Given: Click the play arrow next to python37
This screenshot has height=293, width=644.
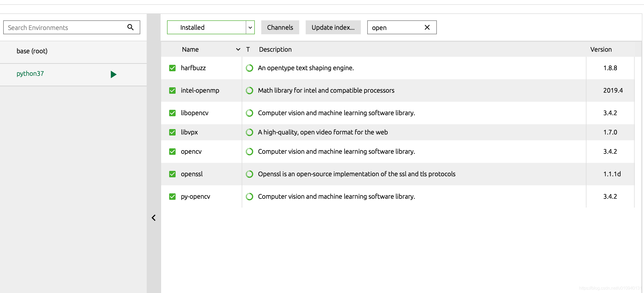Looking at the screenshot, I should 113,74.
